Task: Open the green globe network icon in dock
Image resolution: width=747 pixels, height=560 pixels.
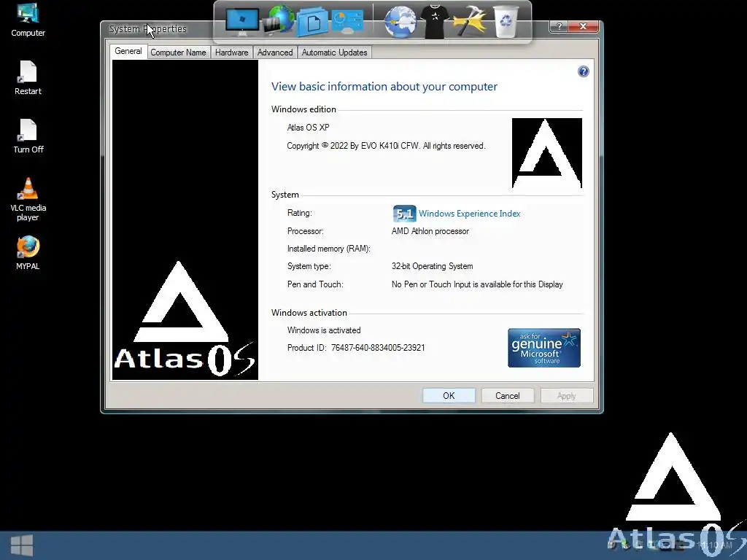Action: pyautogui.click(x=279, y=20)
